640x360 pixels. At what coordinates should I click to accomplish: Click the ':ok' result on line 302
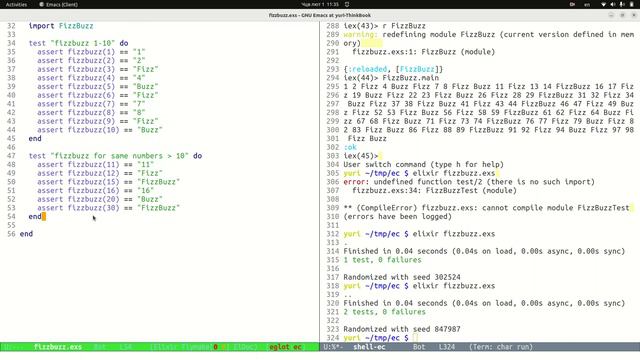[350, 147]
